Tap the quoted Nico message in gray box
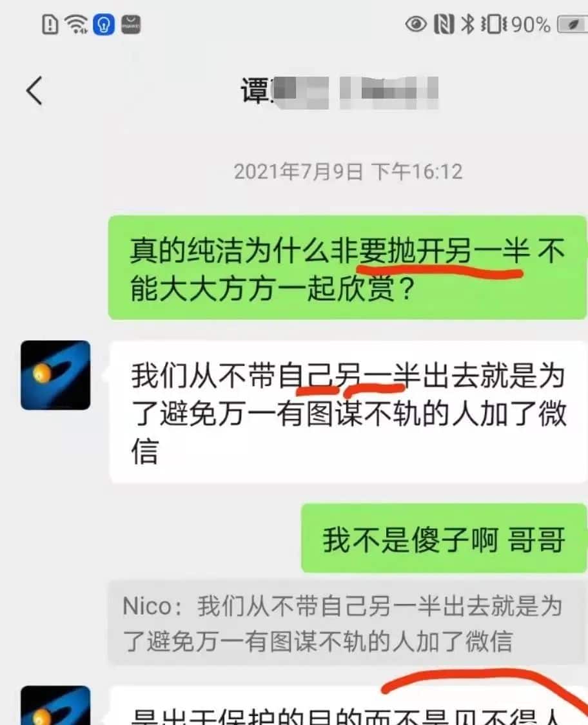The height and width of the screenshot is (725, 588). click(x=348, y=623)
